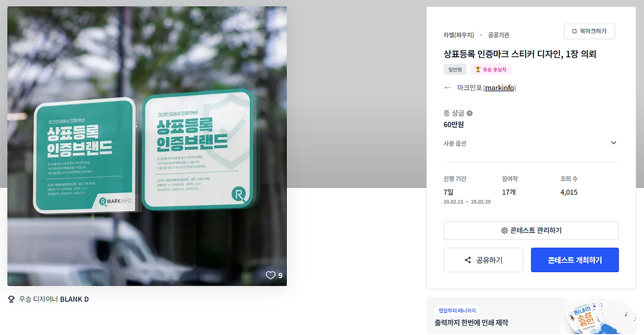Viewport: 644px width, 335px height.
Task: Click the markinfo brand logo icon
Action: tap(448, 88)
